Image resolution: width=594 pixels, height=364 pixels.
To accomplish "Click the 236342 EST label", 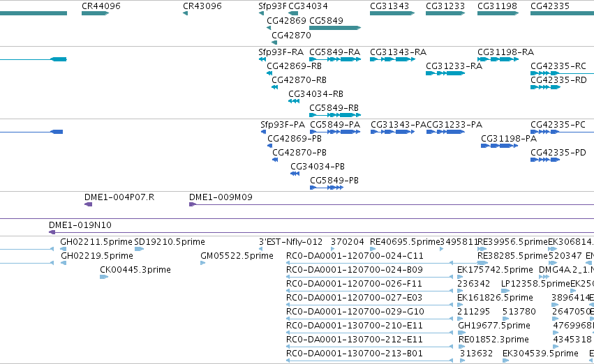I will coord(473,284).
